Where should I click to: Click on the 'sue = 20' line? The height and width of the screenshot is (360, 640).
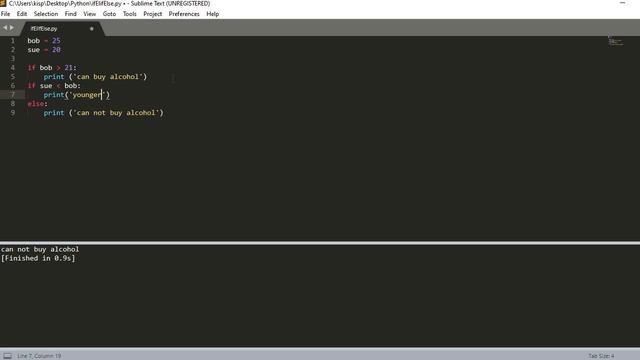(44, 50)
